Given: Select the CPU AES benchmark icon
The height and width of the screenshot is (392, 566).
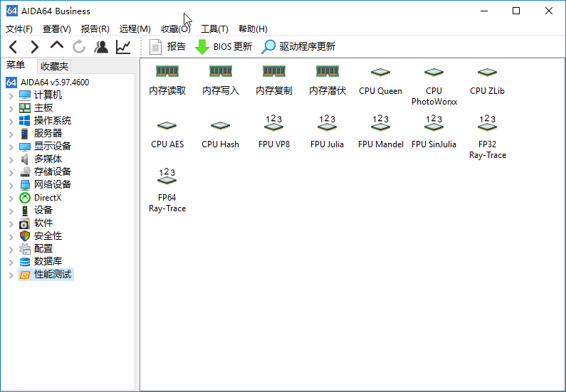Looking at the screenshot, I should pyautogui.click(x=167, y=126).
